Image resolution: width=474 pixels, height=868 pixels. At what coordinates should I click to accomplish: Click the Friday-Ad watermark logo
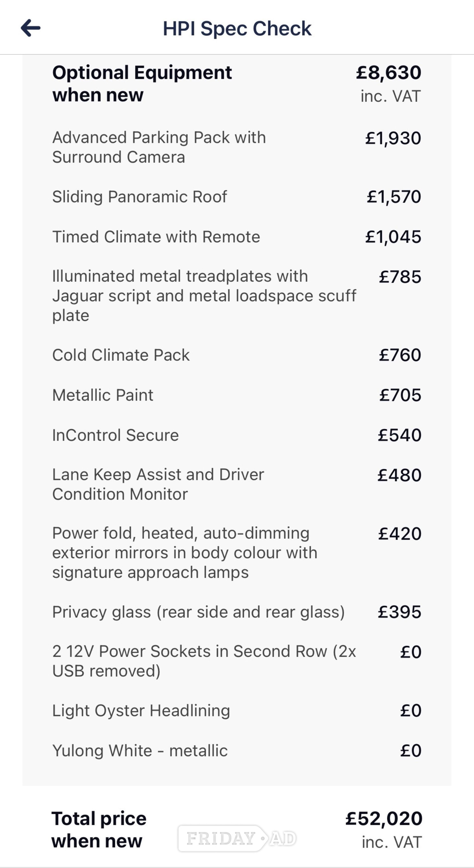tap(237, 838)
